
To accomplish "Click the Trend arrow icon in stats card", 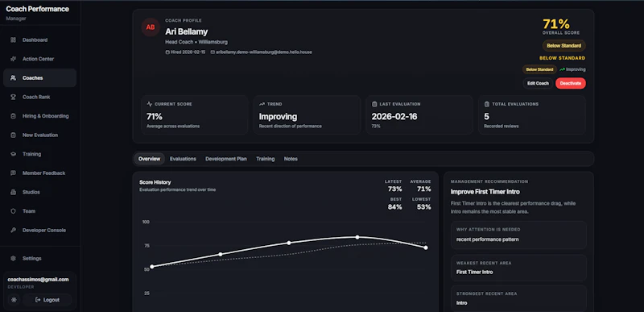I will pyautogui.click(x=262, y=104).
